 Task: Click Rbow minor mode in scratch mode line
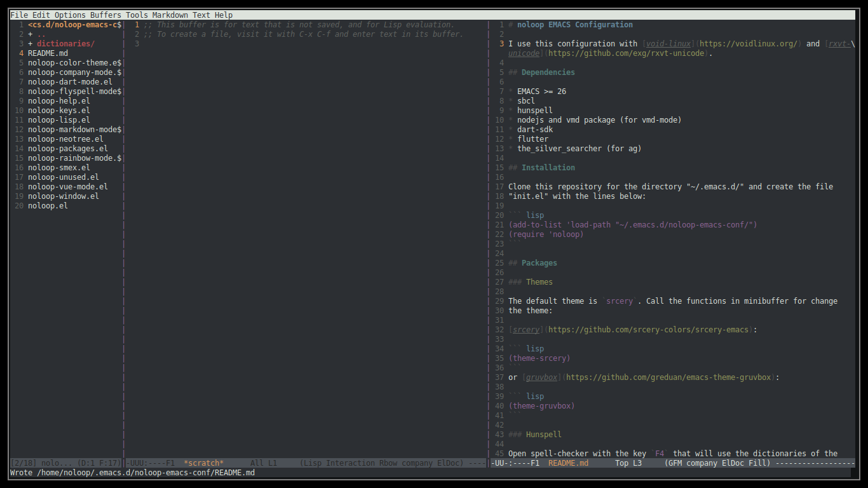coord(388,463)
